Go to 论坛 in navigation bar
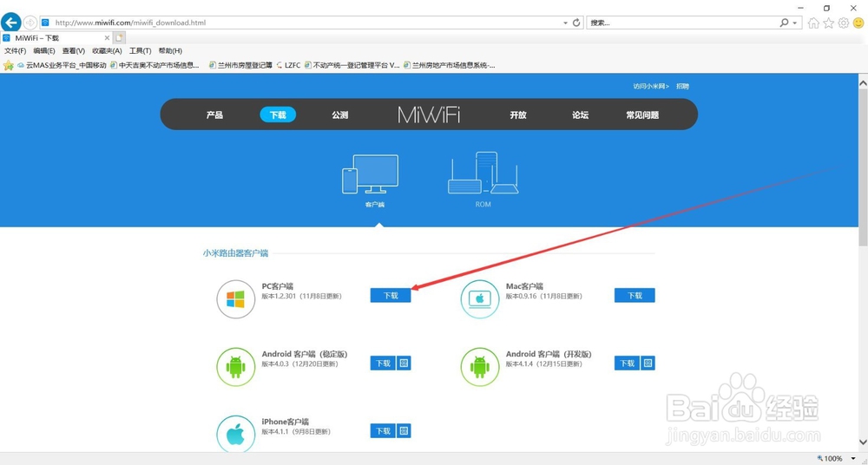Screen dimensions: 868x465 pos(580,115)
